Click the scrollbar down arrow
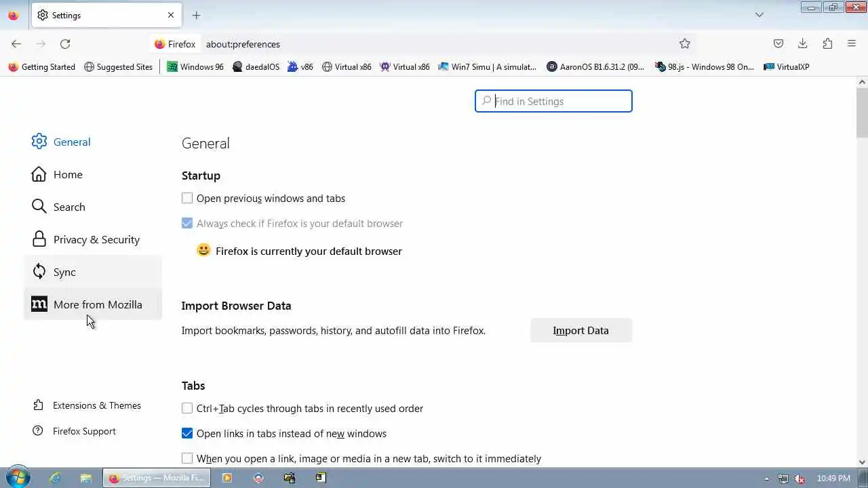This screenshot has height=488, width=868. [862, 462]
